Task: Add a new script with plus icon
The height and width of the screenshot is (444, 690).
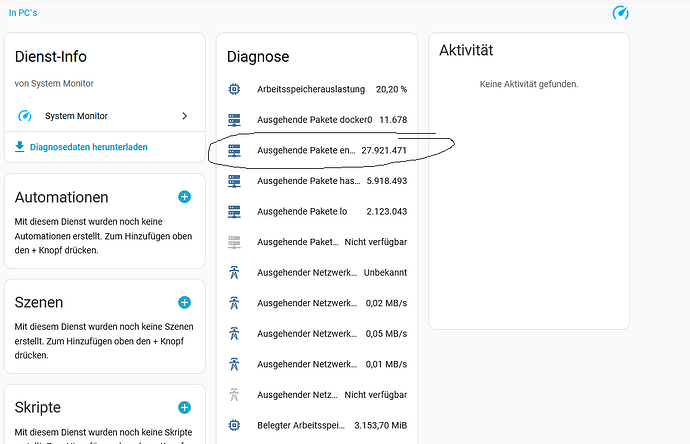Action: click(184, 407)
